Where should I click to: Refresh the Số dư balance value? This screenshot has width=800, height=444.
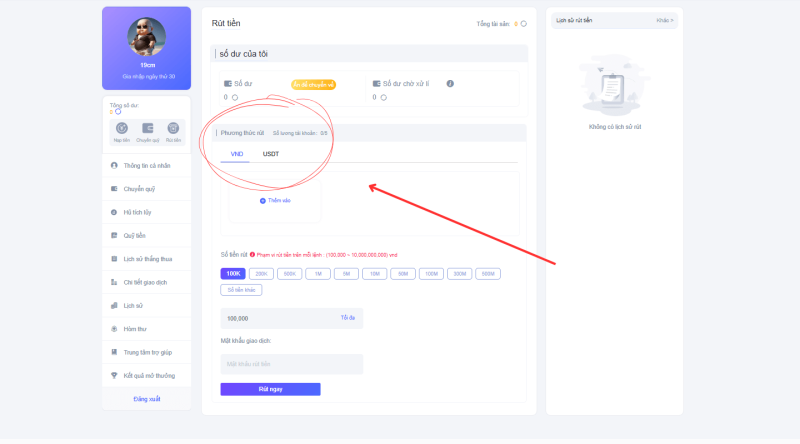235,97
